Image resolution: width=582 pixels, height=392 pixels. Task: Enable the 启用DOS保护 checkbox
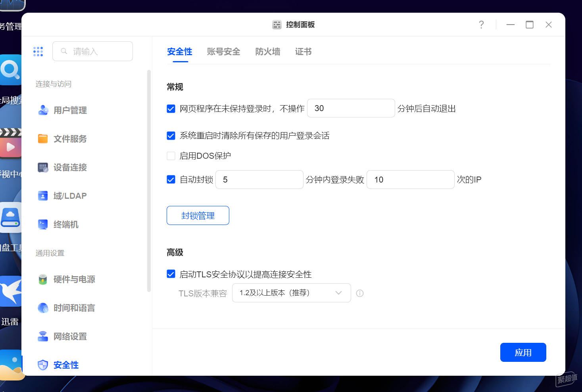(x=171, y=156)
